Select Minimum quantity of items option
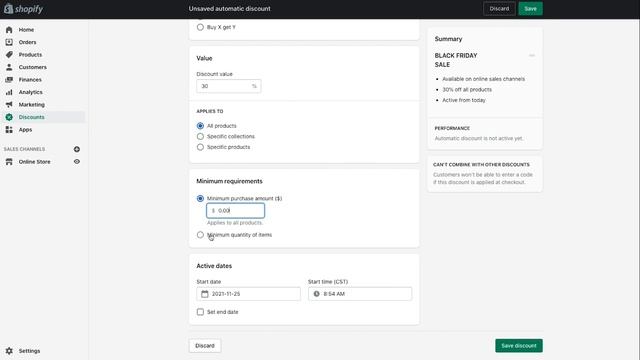The height and width of the screenshot is (360, 640). pos(200,235)
